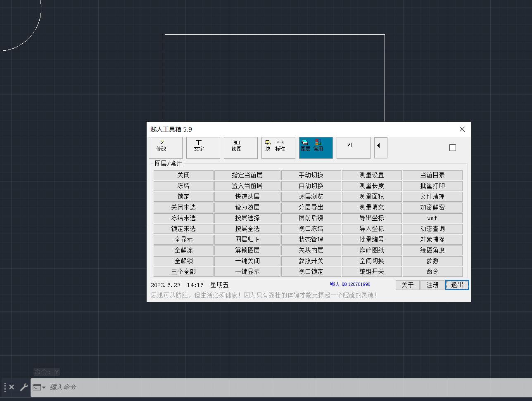Grab the command line drag handle
The height and width of the screenshot is (401, 532).
(5, 387)
